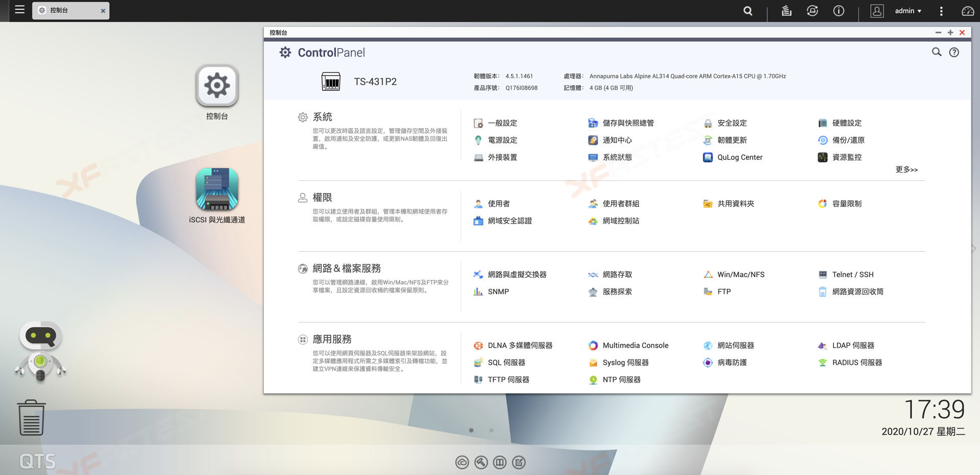Select the 權限 category heading
This screenshot has height=475, width=980.
[322, 198]
